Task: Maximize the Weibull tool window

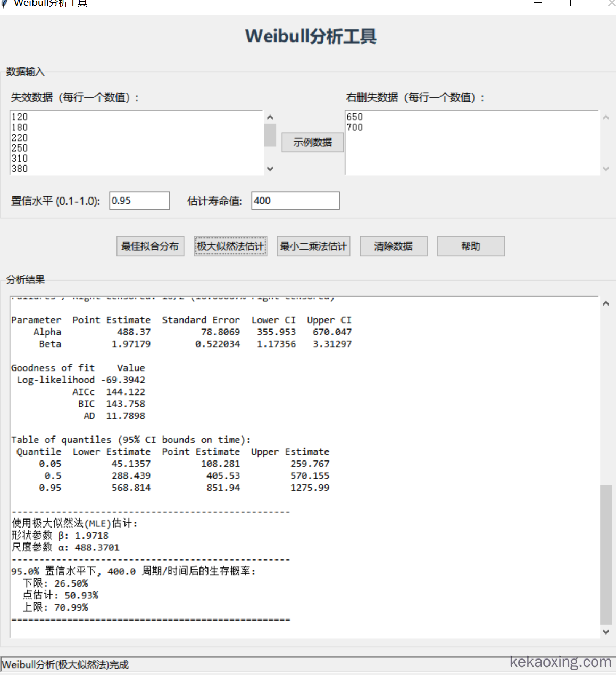Action: (574, 3)
